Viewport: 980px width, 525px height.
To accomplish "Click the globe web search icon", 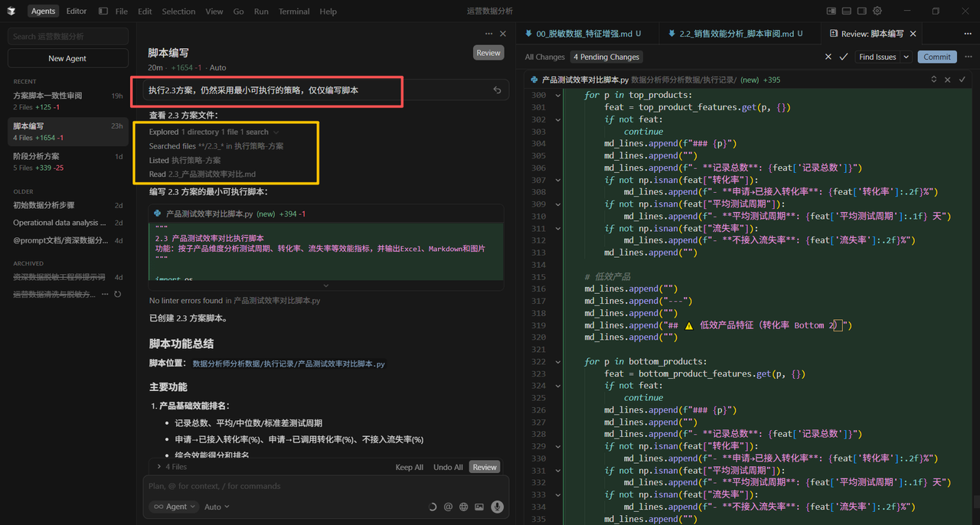I will pos(463,507).
